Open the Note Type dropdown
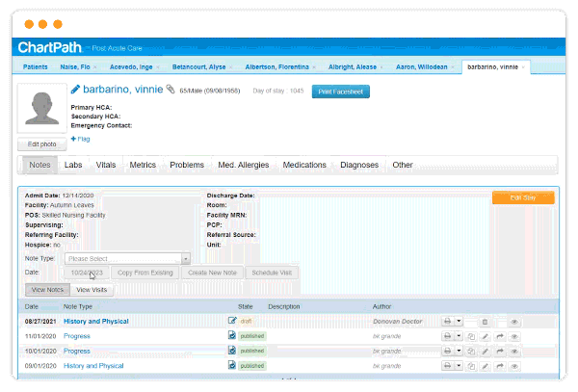578x392 pixels. pyautogui.click(x=127, y=258)
